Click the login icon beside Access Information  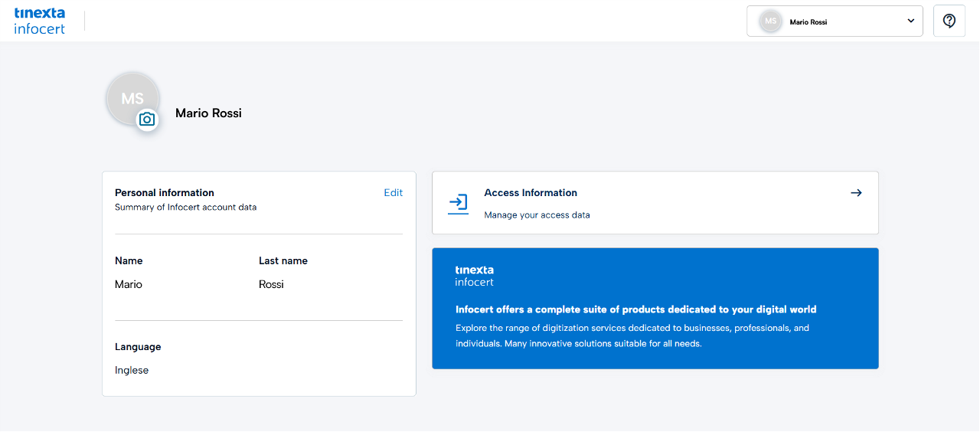(x=458, y=204)
